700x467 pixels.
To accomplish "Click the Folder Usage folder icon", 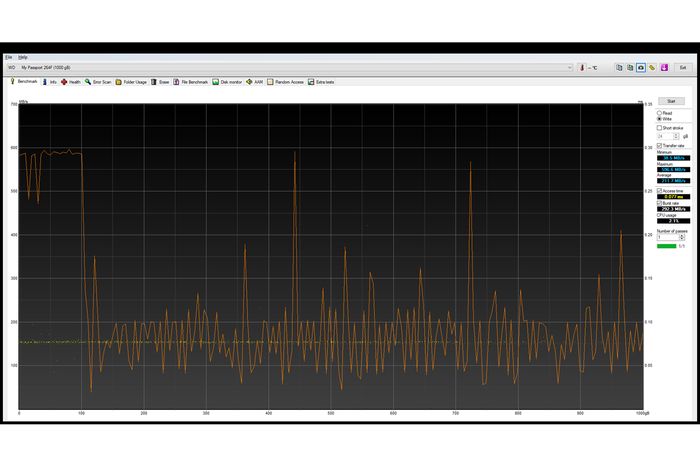I will [118, 82].
